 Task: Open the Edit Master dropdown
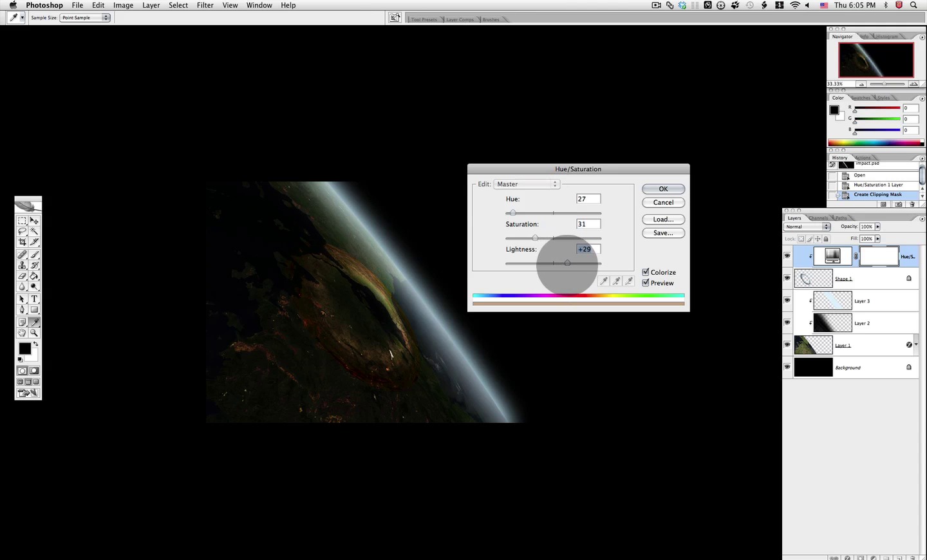pos(527,184)
